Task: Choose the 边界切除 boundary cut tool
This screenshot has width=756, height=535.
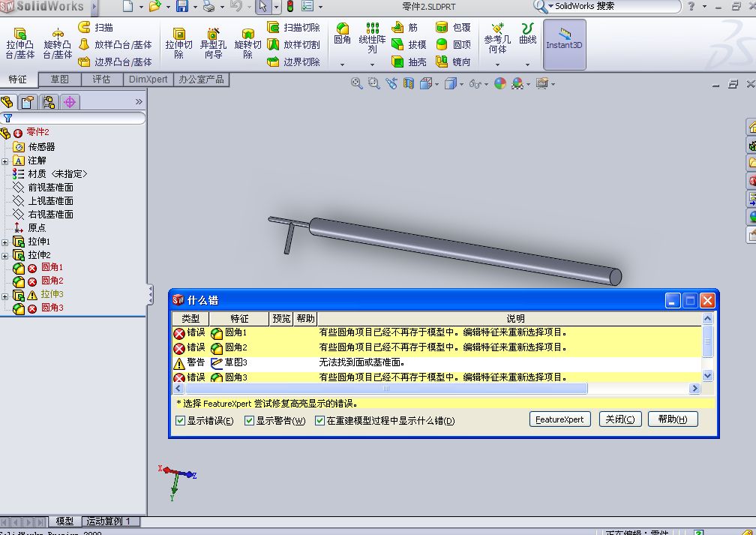Action: pyautogui.click(x=294, y=62)
